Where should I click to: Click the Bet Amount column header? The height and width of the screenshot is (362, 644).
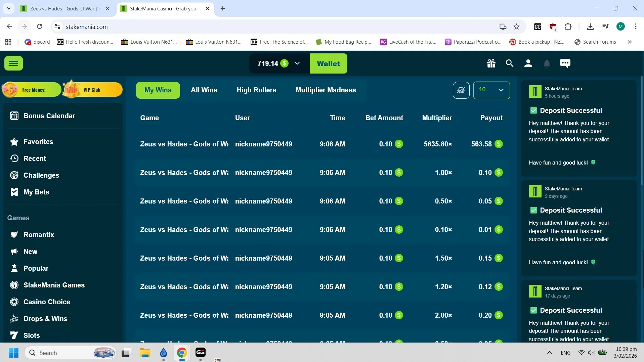pos(384,118)
